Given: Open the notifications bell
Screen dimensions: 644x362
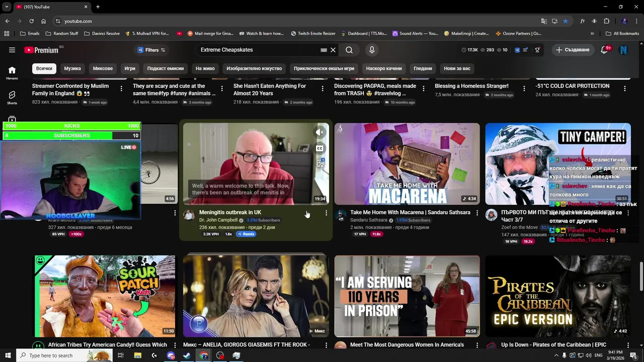Looking at the screenshot, I should coord(605,50).
